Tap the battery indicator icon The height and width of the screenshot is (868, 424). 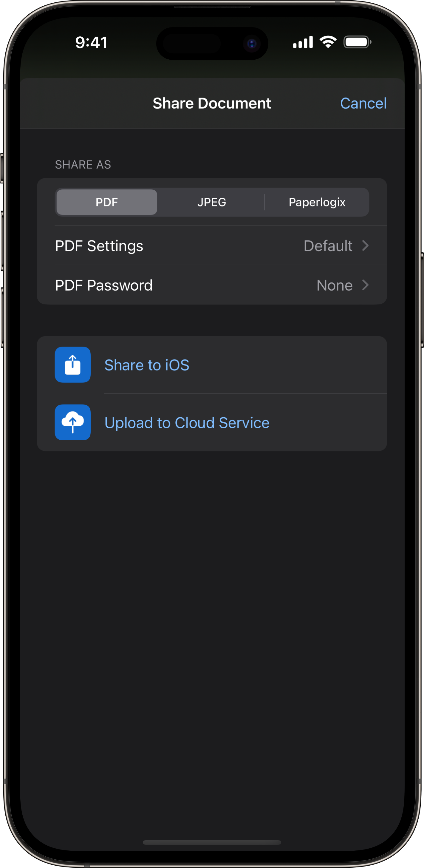[x=357, y=42]
